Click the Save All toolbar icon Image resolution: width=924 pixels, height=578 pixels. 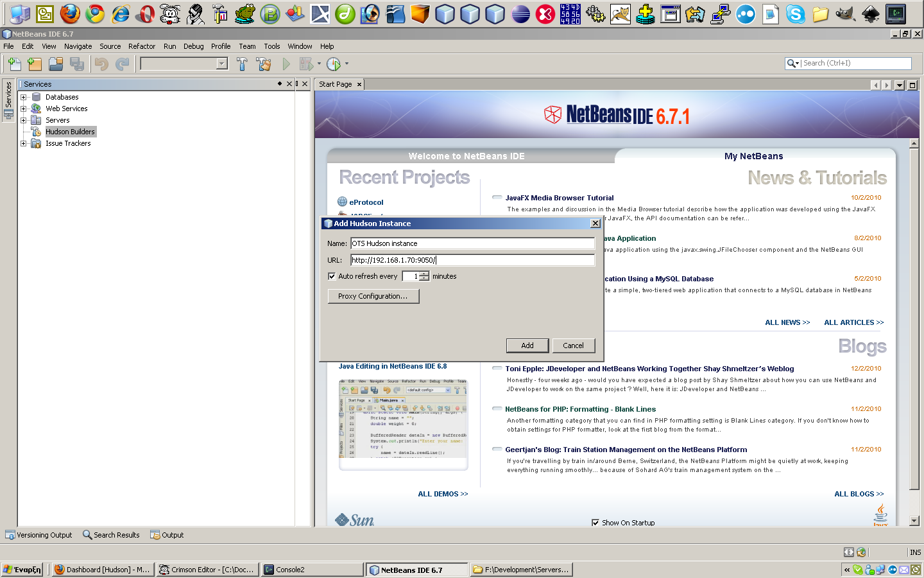coord(77,64)
